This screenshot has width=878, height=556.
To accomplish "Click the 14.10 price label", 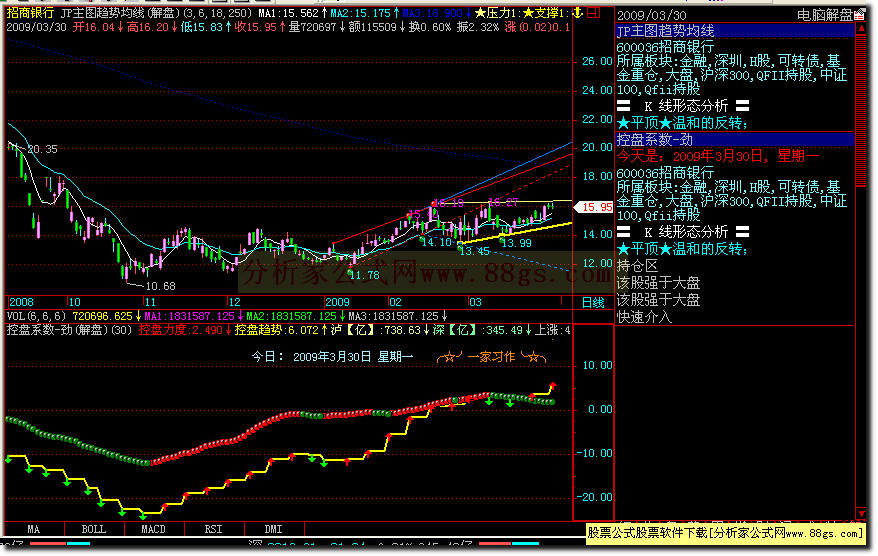I will (x=436, y=242).
